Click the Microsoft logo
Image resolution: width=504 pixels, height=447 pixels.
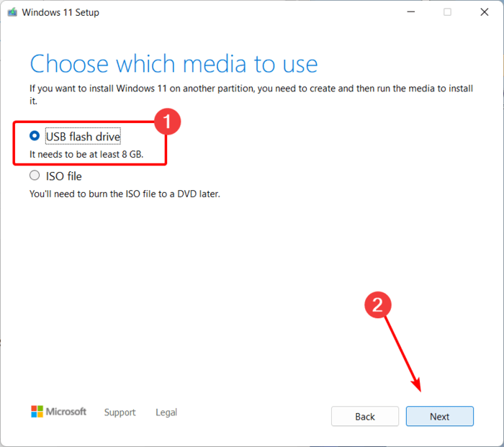[x=58, y=411]
